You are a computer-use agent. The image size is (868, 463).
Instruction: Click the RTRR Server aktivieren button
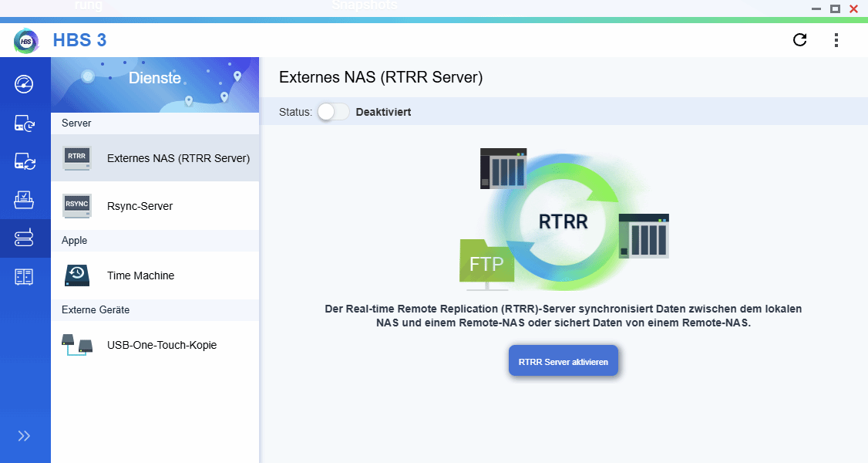pos(563,360)
